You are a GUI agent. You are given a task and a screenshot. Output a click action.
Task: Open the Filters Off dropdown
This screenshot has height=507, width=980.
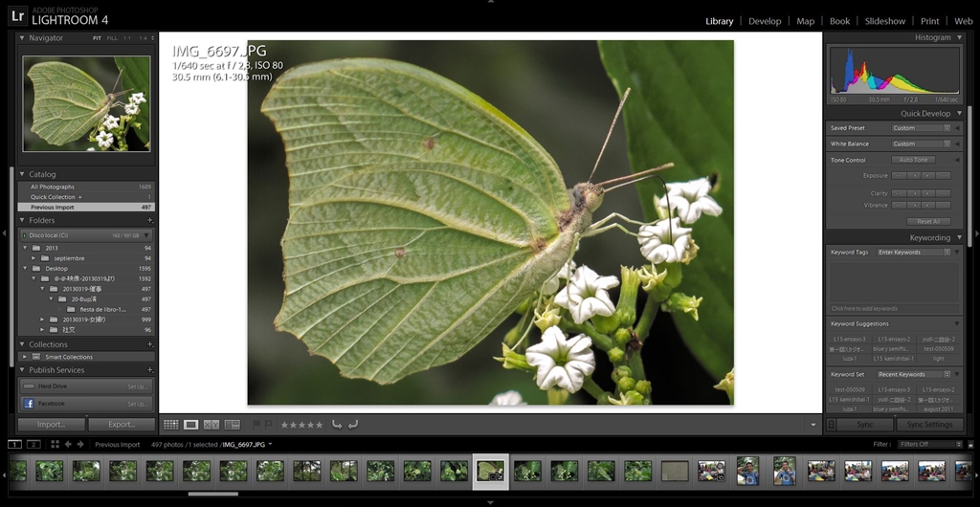click(930, 444)
